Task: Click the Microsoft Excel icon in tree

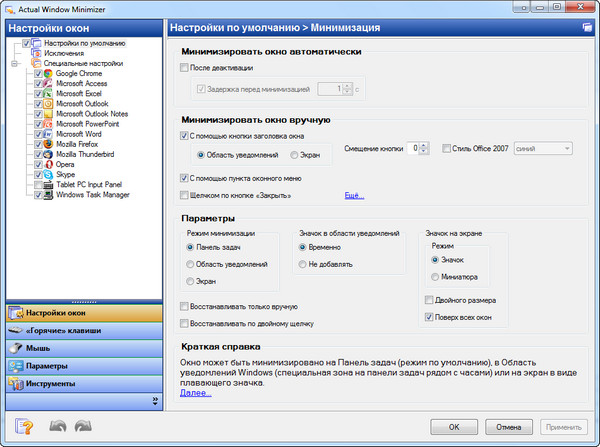Action: pos(48,93)
